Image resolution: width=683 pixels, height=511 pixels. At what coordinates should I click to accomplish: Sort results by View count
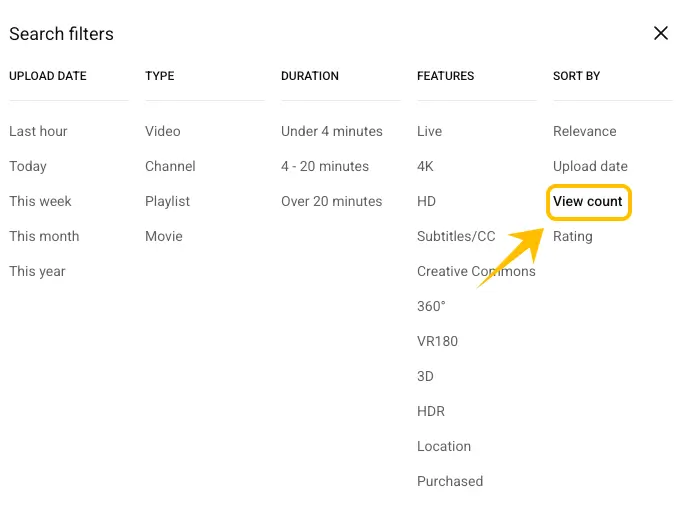click(x=588, y=201)
